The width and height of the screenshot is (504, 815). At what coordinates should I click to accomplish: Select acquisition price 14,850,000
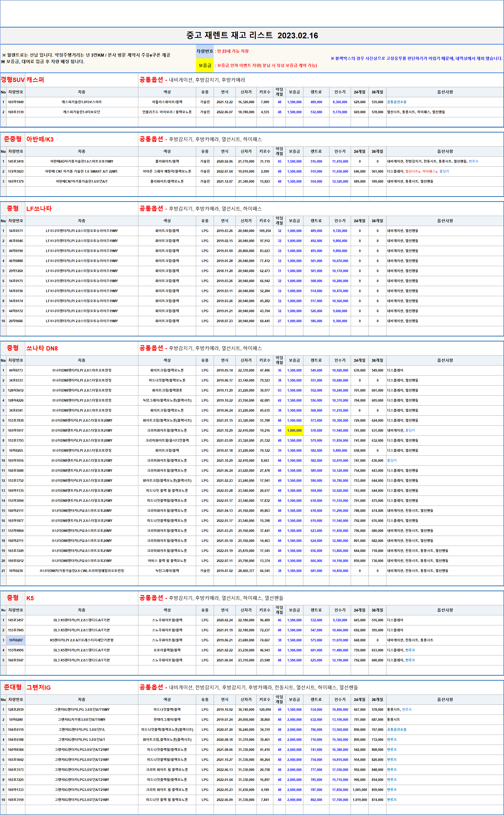(x=340, y=571)
